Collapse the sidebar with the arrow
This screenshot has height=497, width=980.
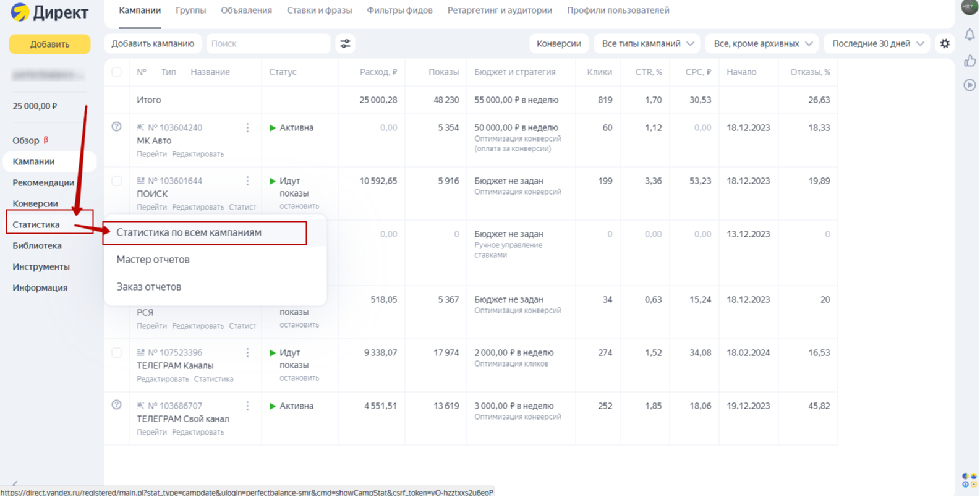click(x=15, y=483)
